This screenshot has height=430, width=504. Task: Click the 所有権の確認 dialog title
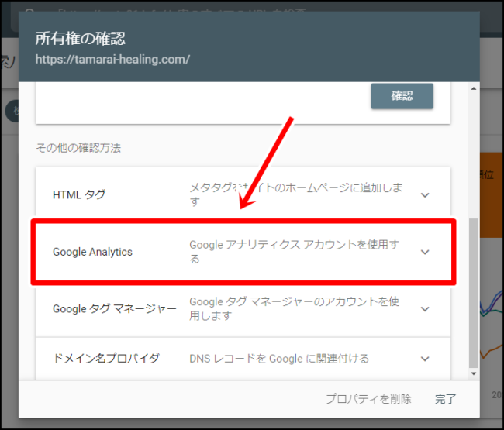80,39
